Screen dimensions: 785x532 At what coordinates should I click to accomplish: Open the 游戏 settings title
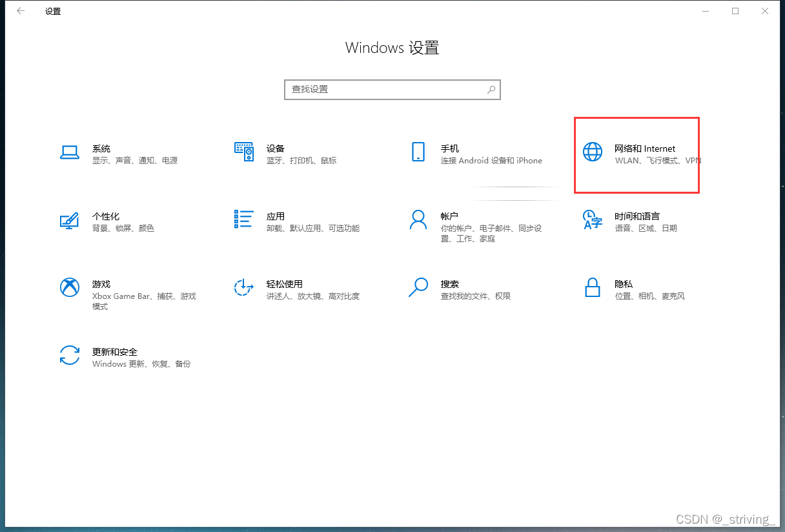[101, 284]
